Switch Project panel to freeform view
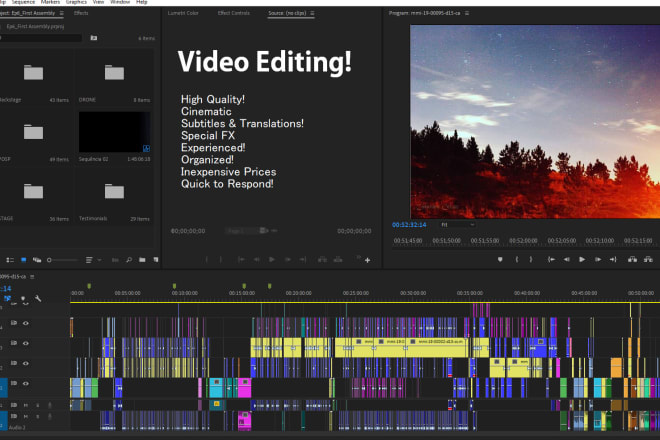The image size is (660, 440). coord(37,260)
